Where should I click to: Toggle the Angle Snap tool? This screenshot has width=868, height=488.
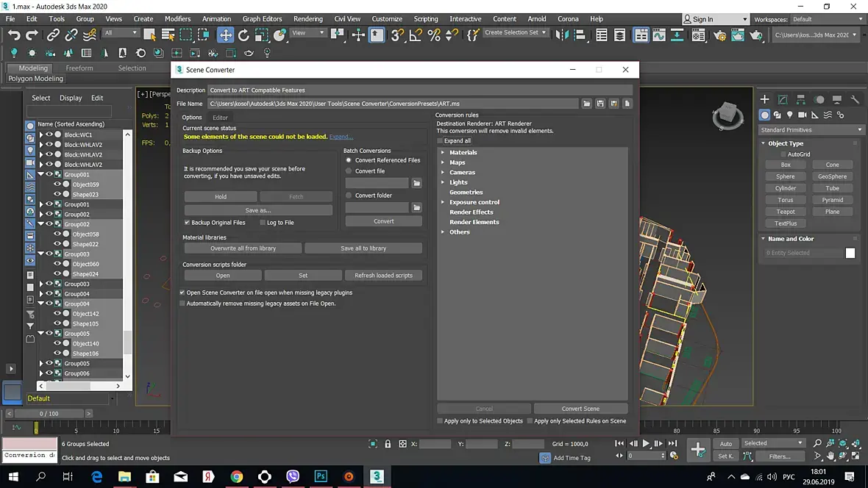pyautogui.click(x=416, y=35)
